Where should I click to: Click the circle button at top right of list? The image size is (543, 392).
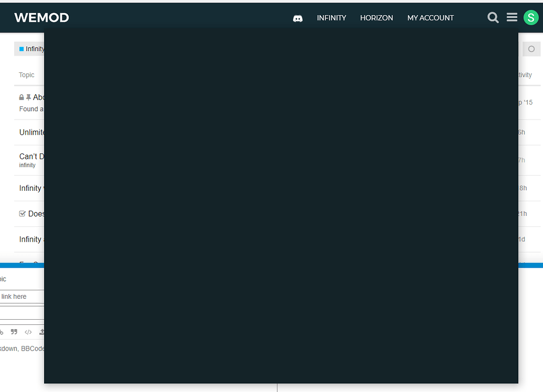pos(531,49)
